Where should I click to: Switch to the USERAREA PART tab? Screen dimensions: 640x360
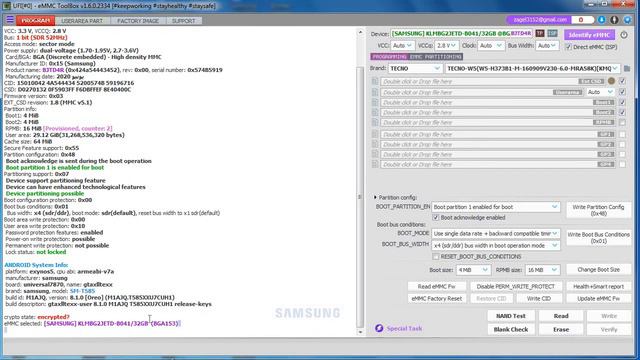pos(82,20)
